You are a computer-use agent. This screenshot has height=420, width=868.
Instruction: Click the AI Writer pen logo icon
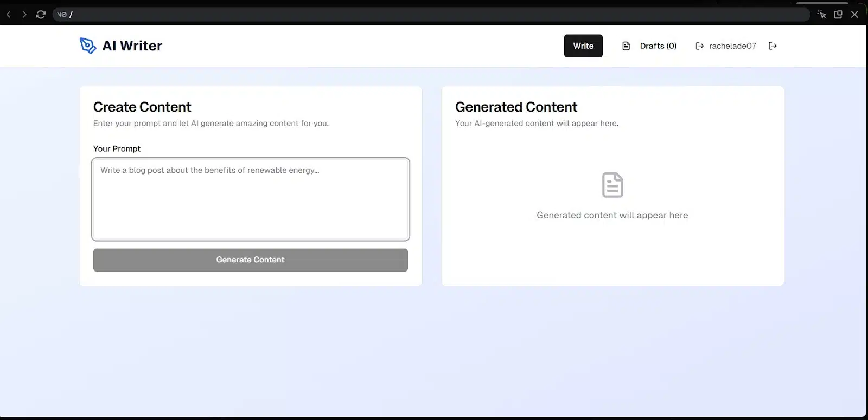tap(88, 46)
